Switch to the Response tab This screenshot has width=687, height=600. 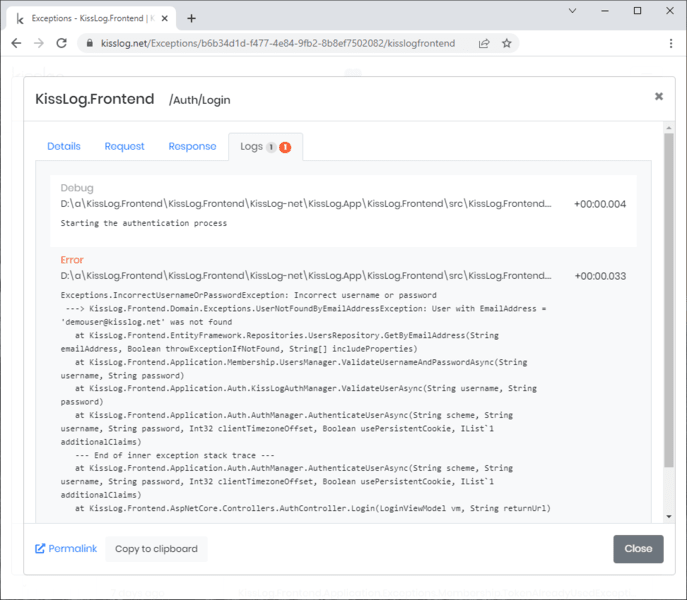coord(192,146)
